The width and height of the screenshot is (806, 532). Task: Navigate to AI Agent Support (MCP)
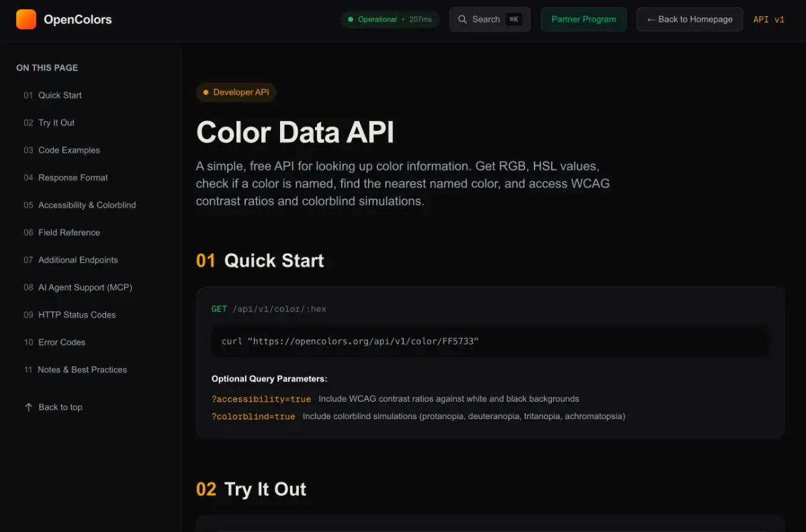pyautogui.click(x=85, y=287)
